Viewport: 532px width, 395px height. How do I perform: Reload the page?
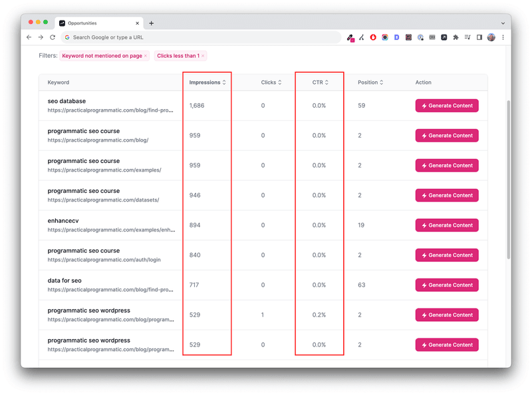(x=53, y=37)
